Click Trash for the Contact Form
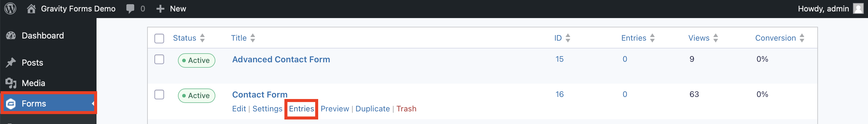The height and width of the screenshot is (124, 868). pyautogui.click(x=406, y=109)
